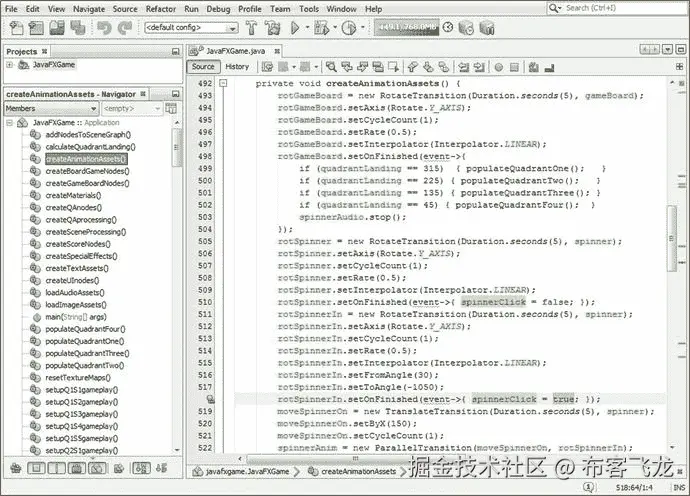Toggle Bookmark icon in editor toolbar

tap(444, 67)
